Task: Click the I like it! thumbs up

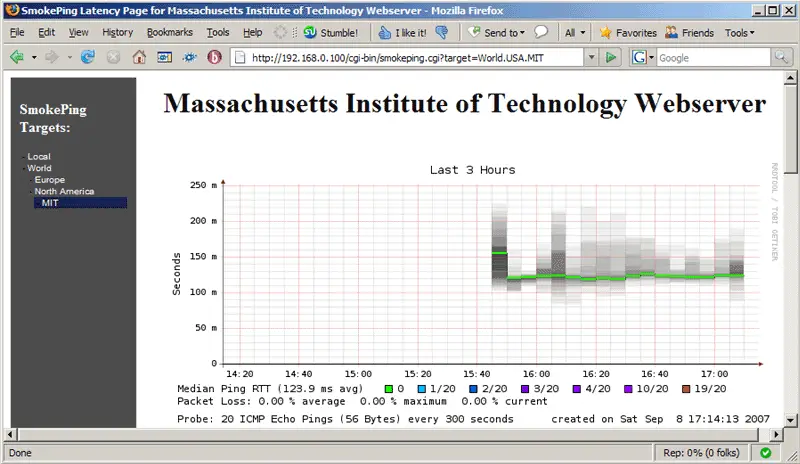Action: [403, 33]
